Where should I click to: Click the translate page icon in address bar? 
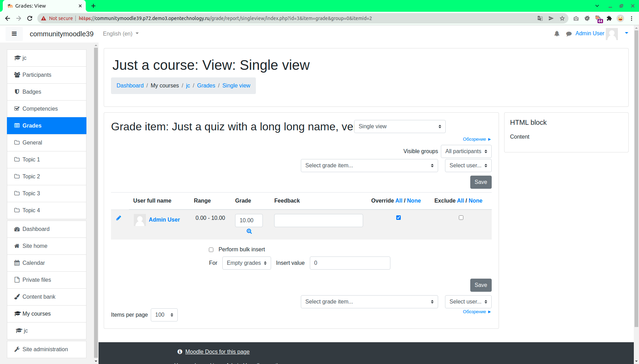click(540, 18)
